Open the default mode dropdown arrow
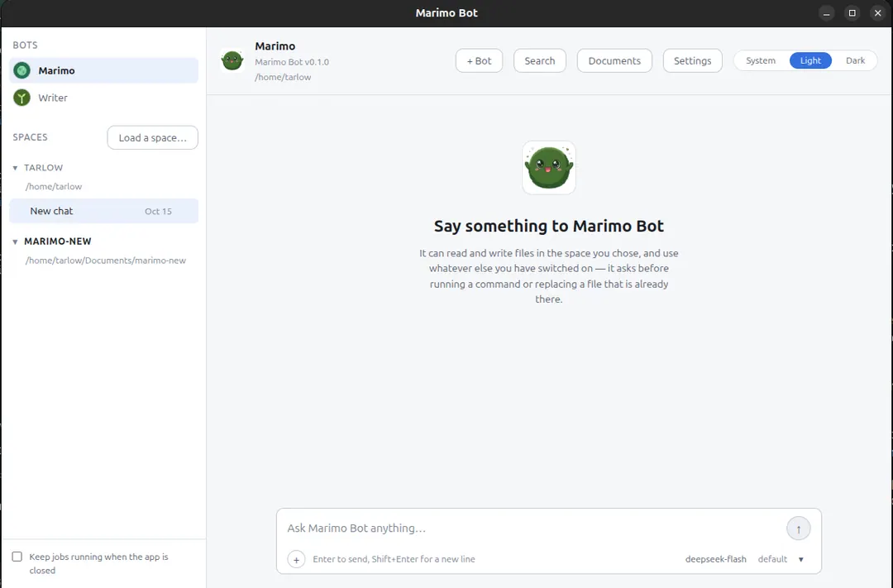This screenshot has height=588, width=893. click(800, 560)
